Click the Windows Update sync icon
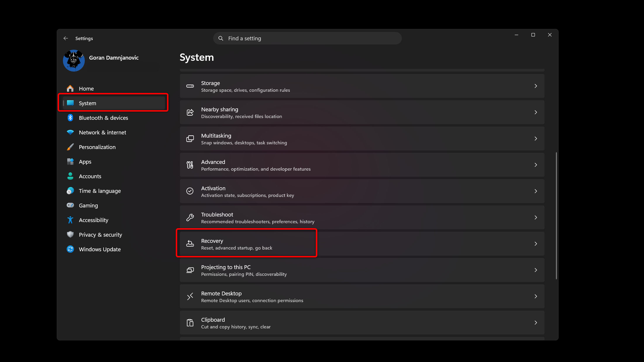Viewport: 644px width, 362px height. pyautogui.click(x=70, y=249)
